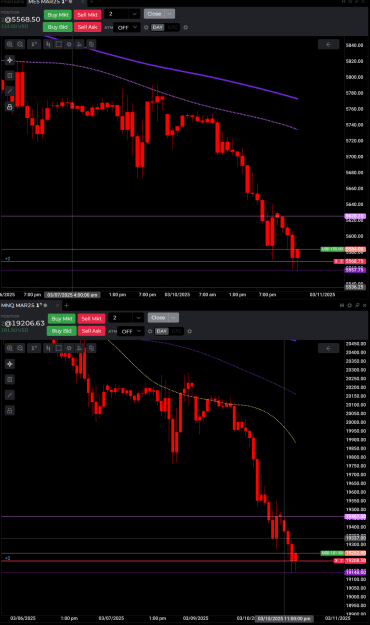Select DAY order duration in MES order bar
The width and height of the screenshot is (370, 625).
pos(157,28)
